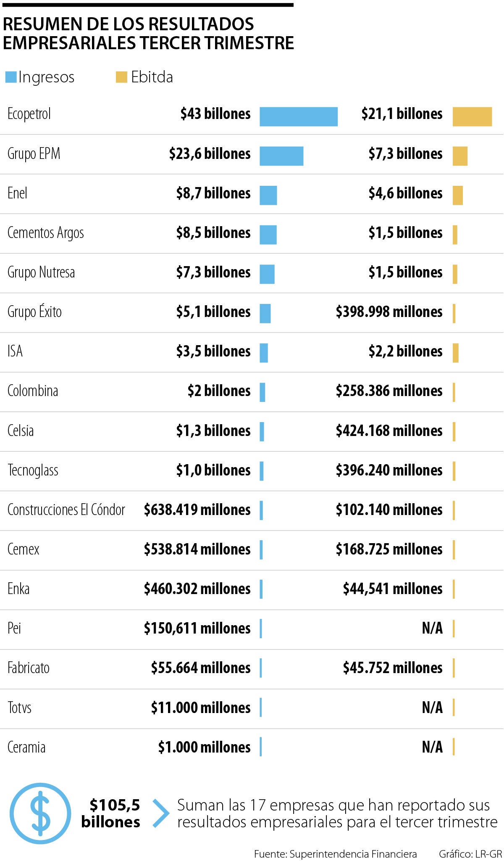Click the Grupo Nutresa row label
Screen dimensions: 504x861
[x=41, y=272]
